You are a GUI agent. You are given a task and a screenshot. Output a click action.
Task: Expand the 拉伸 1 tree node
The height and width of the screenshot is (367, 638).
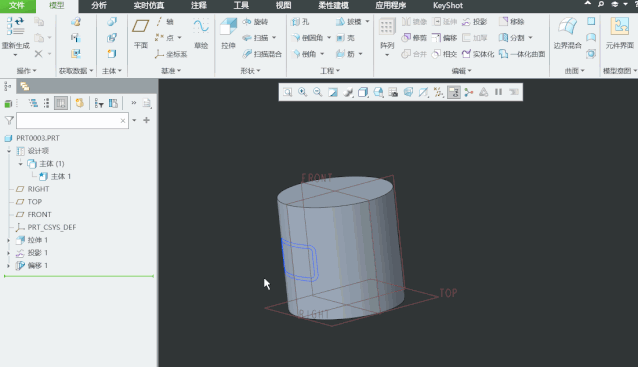point(9,240)
